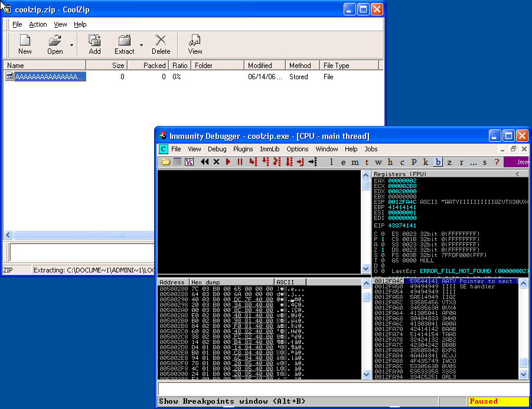This screenshot has width=532, height=409.
Task: Show Executable modules with the 'e' button
Action: tap(344, 162)
